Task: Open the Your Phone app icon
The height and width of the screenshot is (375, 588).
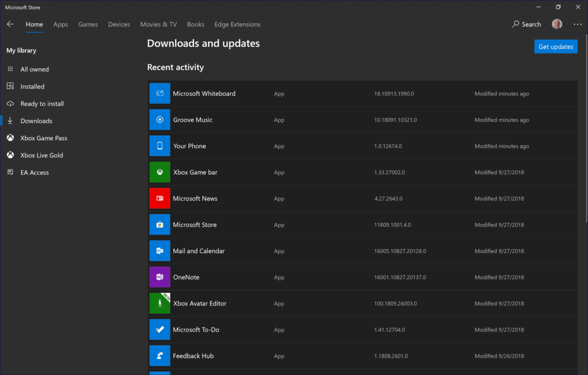Action: coord(160,146)
